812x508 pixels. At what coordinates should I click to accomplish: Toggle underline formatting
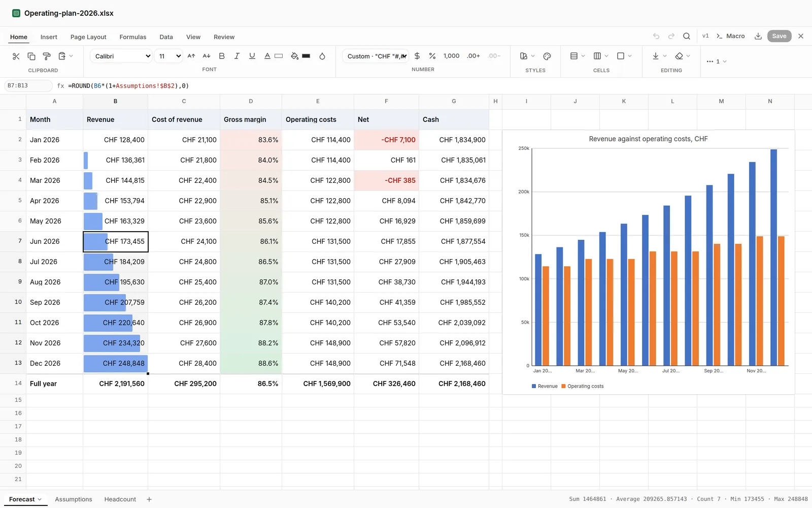tap(252, 56)
